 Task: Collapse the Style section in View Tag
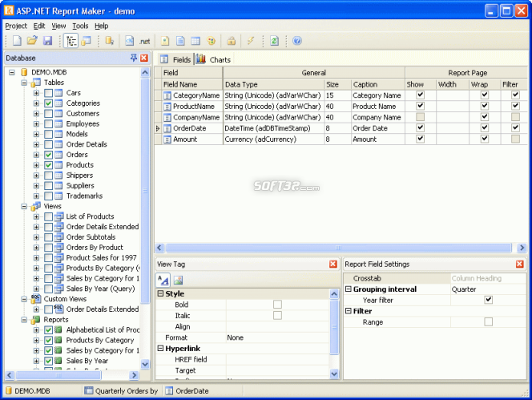(x=161, y=293)
